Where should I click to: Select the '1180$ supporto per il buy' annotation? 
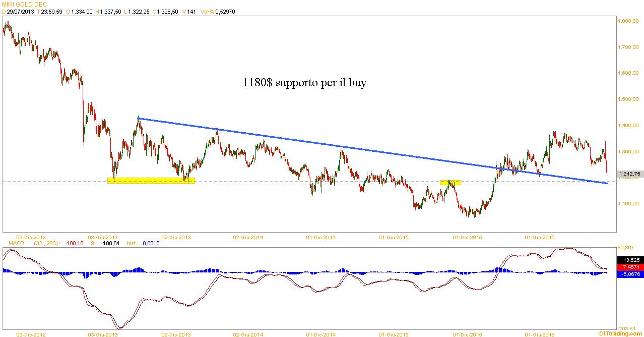[304, 83]
